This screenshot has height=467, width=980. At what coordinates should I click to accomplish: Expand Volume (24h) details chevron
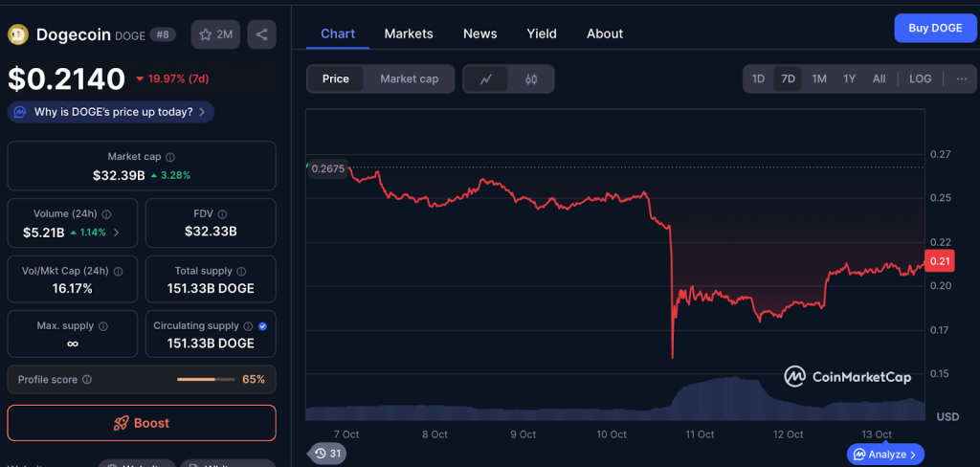pyautogui.click(x=117, y=232)
